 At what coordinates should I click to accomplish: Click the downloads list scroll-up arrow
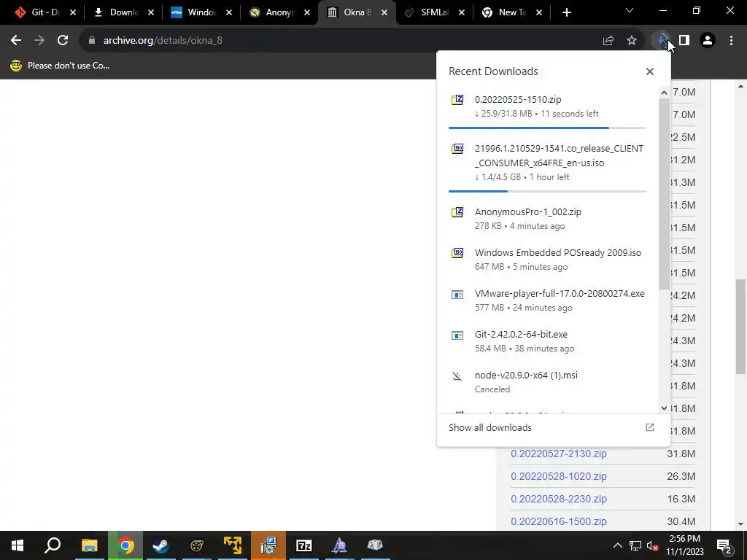pos(664,93)
